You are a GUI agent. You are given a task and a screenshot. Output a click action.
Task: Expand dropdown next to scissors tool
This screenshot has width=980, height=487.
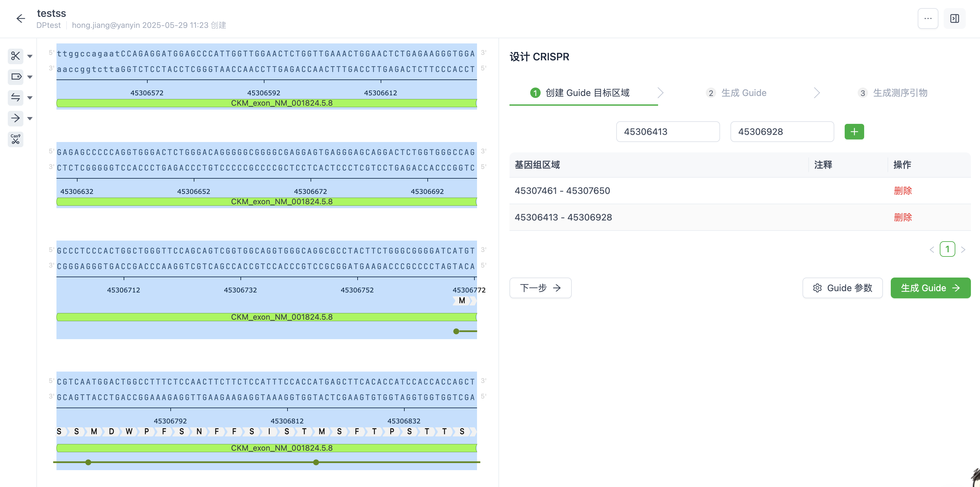tap(30, 56)
